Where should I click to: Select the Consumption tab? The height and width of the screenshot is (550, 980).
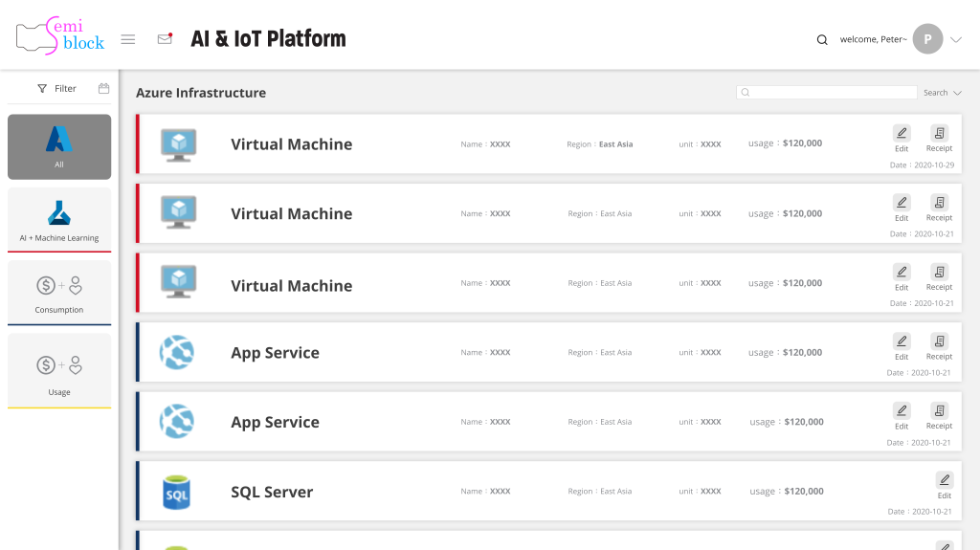pos(59,293)
